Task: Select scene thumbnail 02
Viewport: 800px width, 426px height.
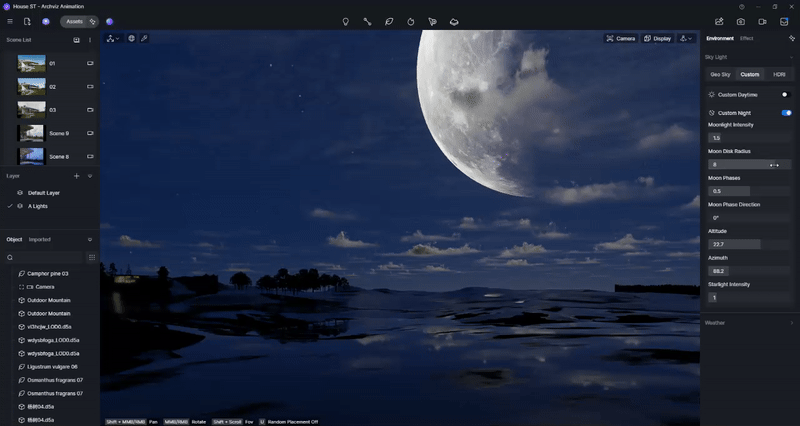Action: (31, 87)
